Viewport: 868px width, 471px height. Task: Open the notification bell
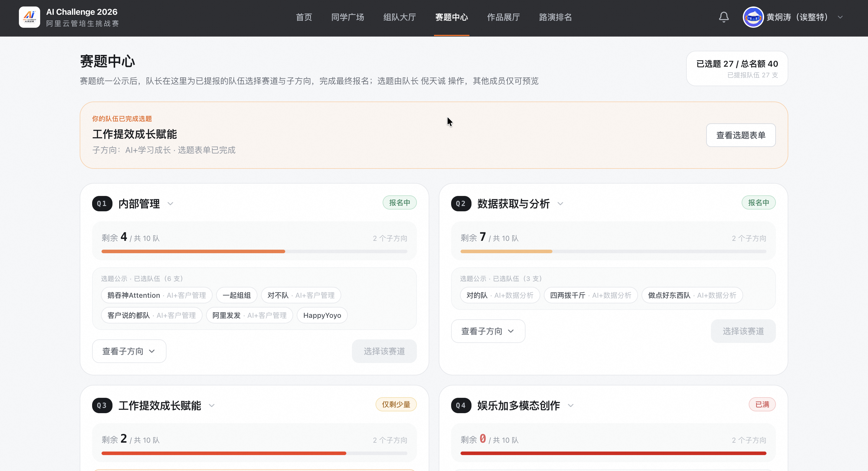coord(724,17)
